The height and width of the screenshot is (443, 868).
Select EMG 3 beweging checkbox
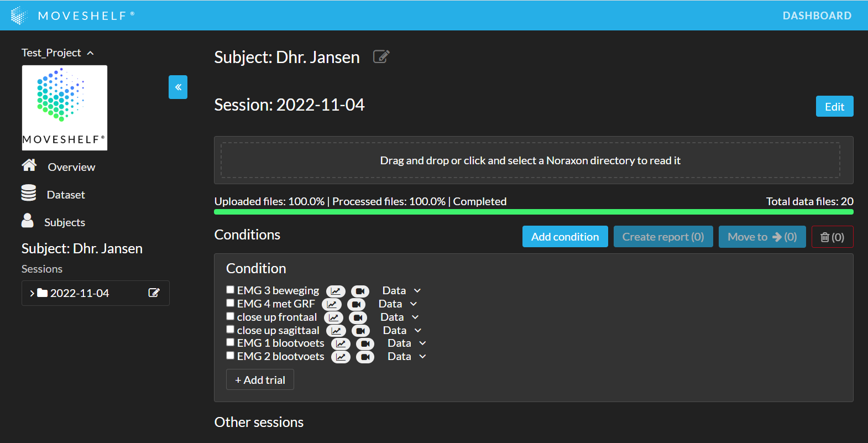point(231,289)
